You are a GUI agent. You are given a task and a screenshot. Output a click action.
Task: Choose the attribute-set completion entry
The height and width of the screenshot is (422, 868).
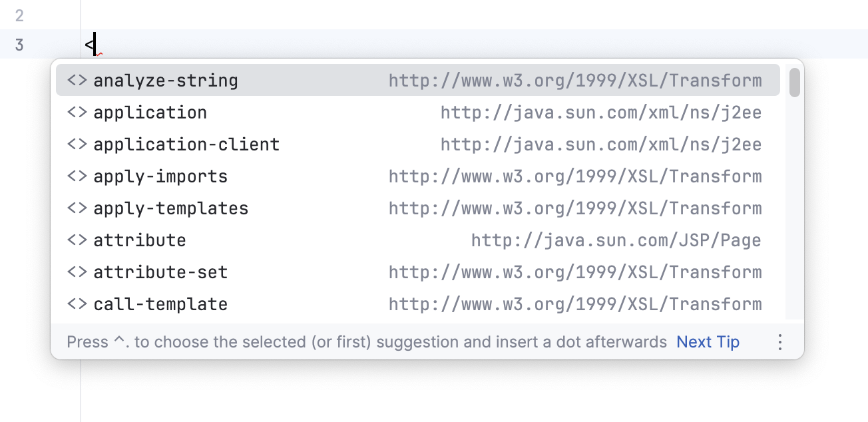click(x=160, y=272)
